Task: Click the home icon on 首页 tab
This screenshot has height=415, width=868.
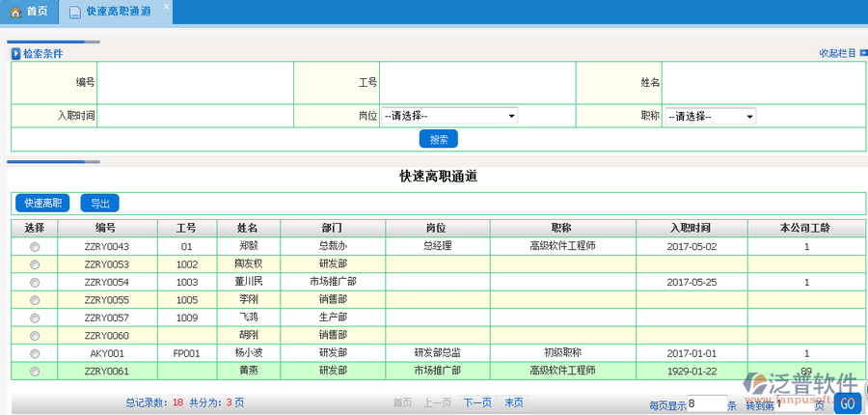Action: 14,12
